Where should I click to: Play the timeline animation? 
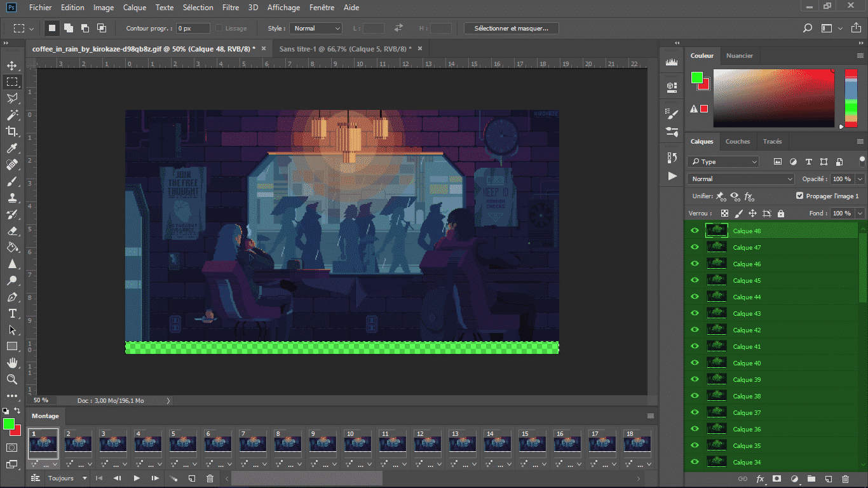tap(137, 478)
